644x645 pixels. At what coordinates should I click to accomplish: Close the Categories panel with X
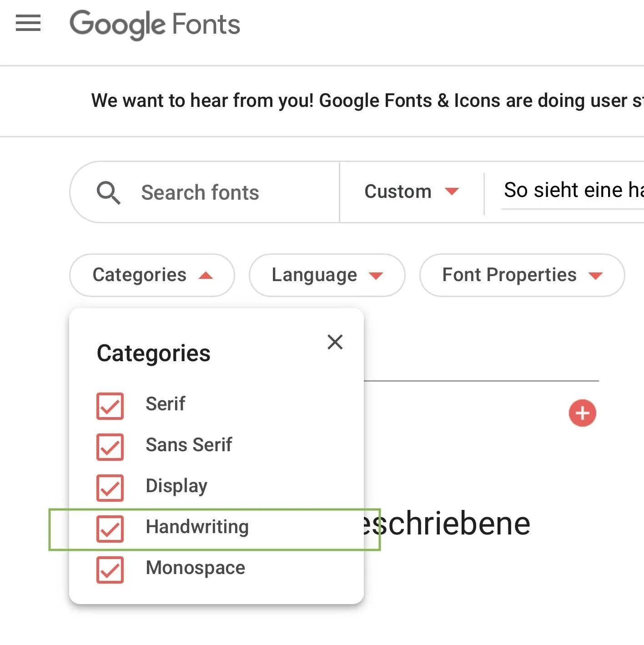335,342
